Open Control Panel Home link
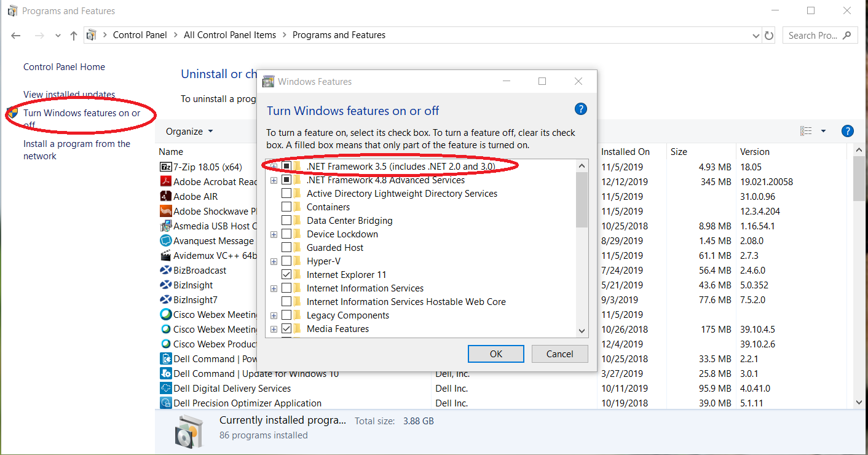 [x=64, y=67]
